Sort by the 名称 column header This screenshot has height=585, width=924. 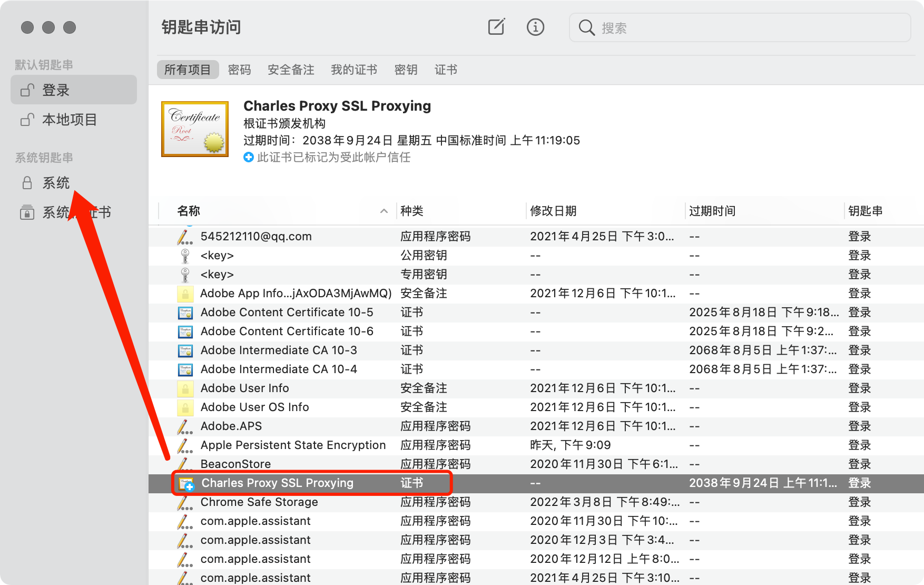point(189,211)
